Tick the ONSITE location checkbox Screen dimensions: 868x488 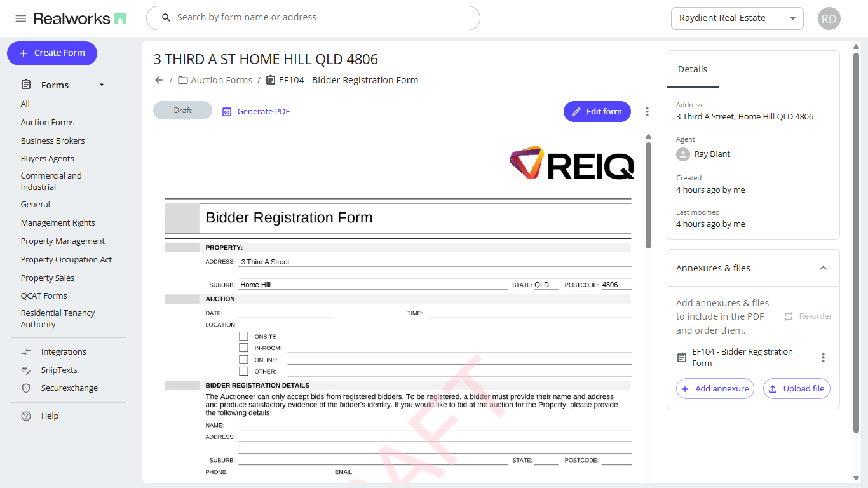tap(243, 336)
